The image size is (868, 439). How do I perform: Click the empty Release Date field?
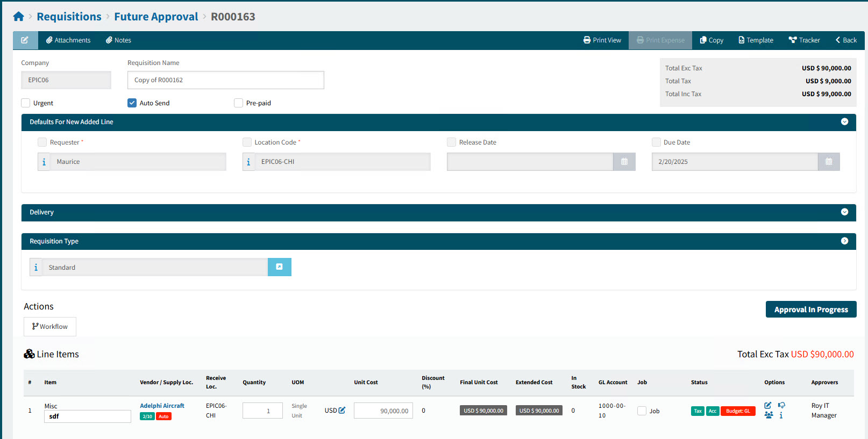530,162
